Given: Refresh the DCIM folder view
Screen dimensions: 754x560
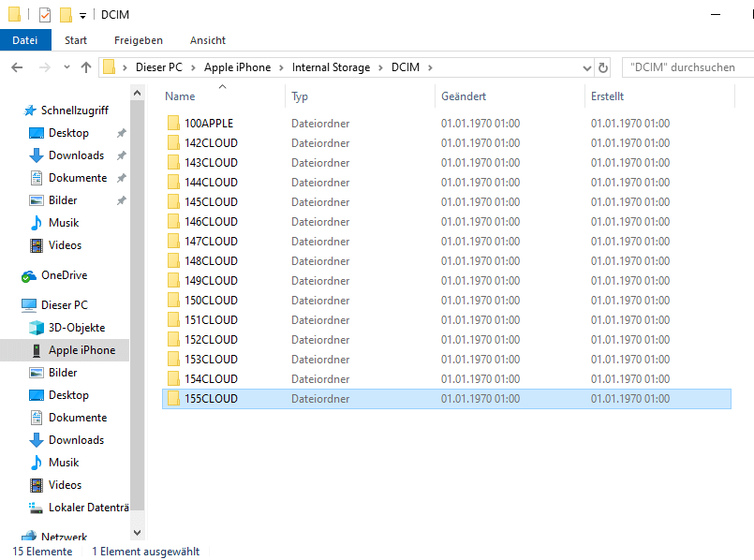Looking at the screenshot, I should 603,67.
